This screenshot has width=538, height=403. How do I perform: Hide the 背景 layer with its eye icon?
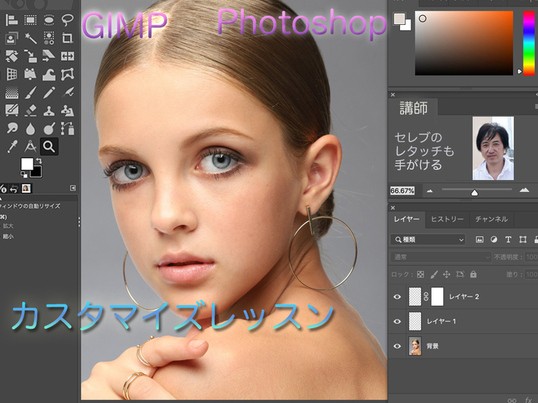397,346
